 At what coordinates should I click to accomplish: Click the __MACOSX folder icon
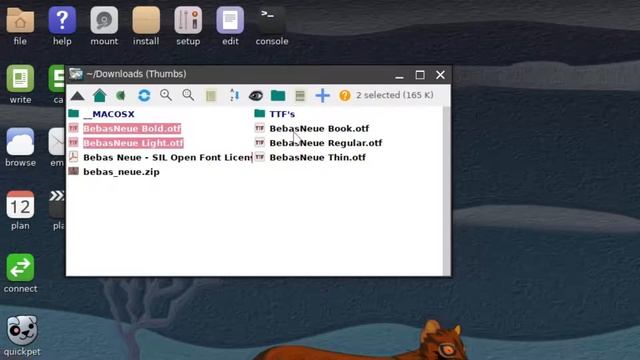pos(73,113)
